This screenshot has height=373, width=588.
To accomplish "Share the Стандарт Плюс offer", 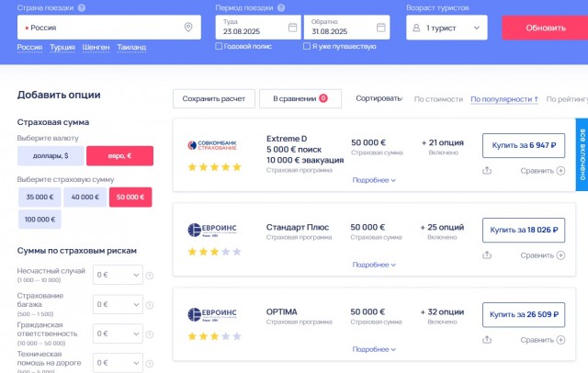I will tap(487, 255).
